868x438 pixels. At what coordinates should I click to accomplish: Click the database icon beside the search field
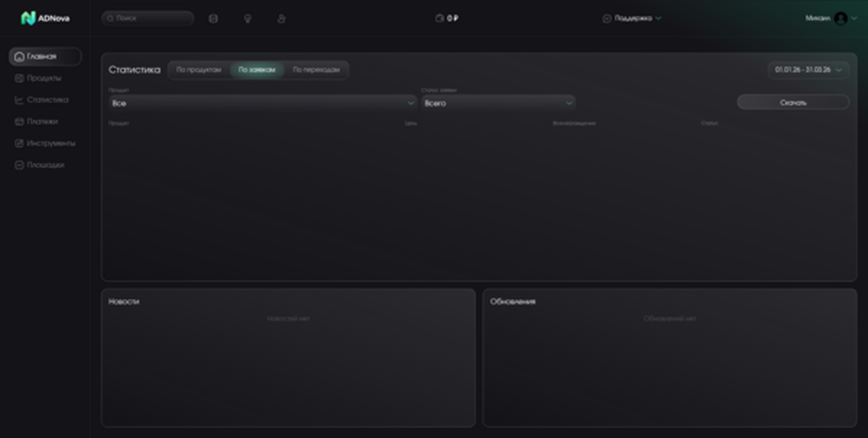213,18
